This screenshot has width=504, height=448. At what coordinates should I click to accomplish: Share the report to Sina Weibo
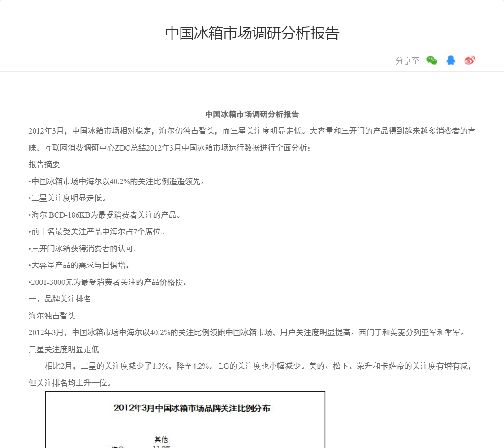[470, 60]
